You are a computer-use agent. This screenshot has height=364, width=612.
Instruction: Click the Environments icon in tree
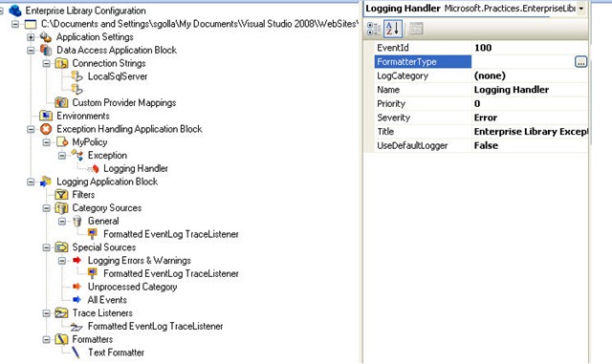(x=46, y=116)
